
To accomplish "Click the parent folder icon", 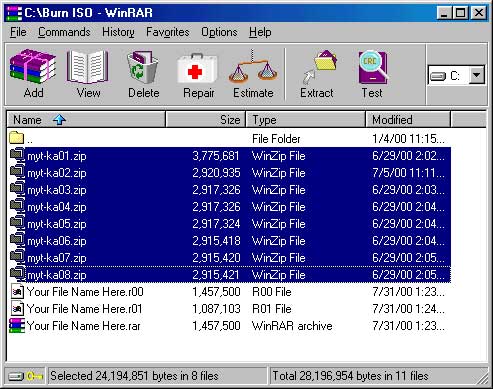I will (x=17, y=137).
